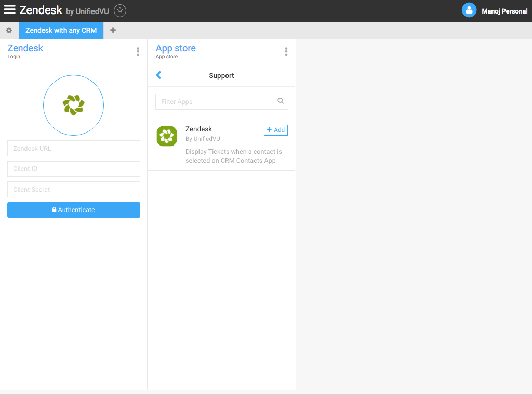Image resolution: width=532 pixels, height=395 pixels.
Task: Go back using the blue chevron arrow
Action: pos(159,75)
